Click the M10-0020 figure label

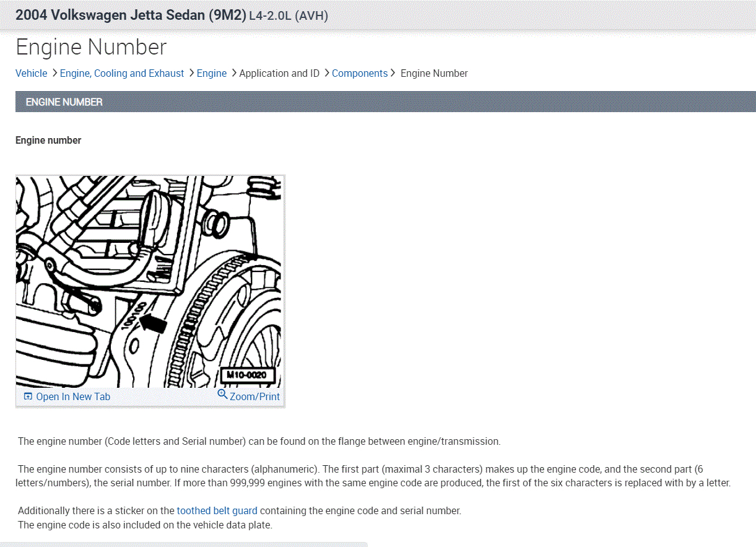point(246,375)
